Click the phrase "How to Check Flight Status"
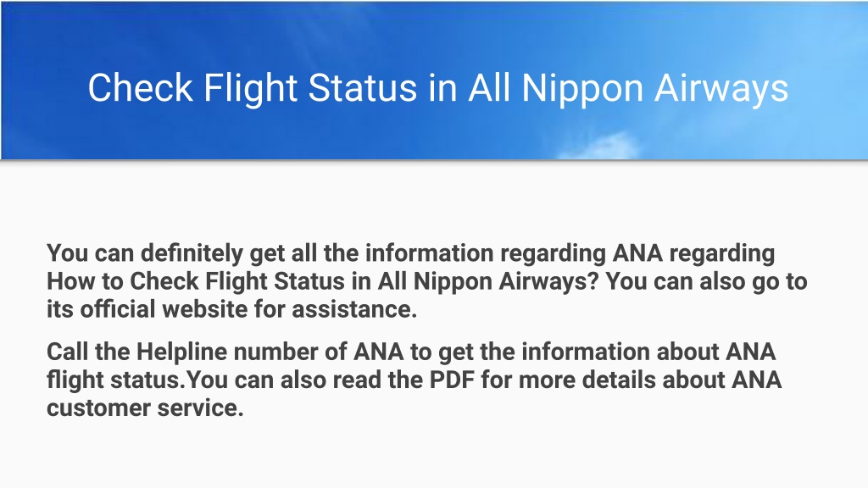Screen dimensions: 868x488 [196, 281]
